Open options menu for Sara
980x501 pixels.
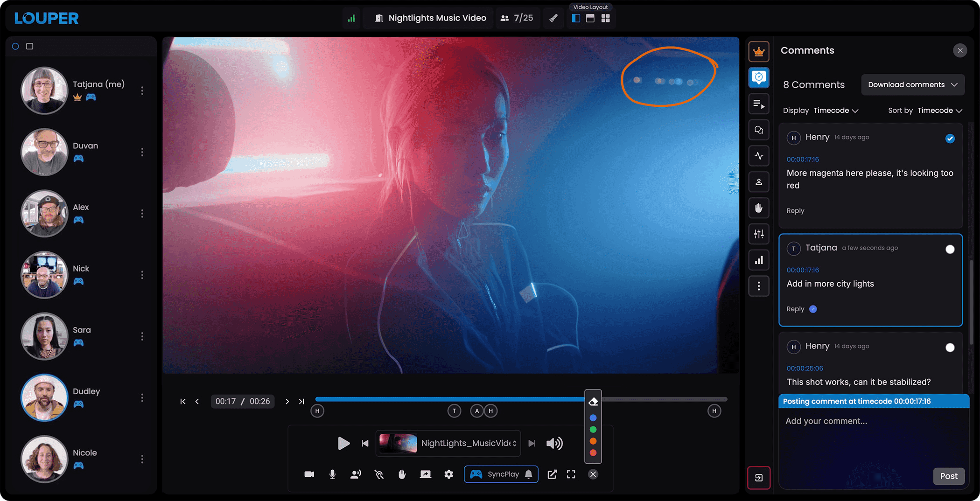142,336
